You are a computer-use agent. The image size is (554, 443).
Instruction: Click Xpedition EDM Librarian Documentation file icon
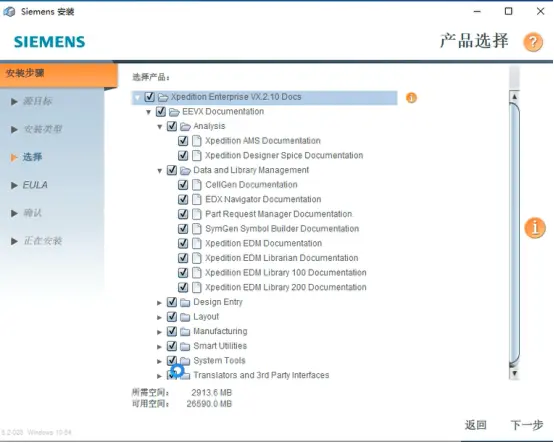(x=196, y=258)
